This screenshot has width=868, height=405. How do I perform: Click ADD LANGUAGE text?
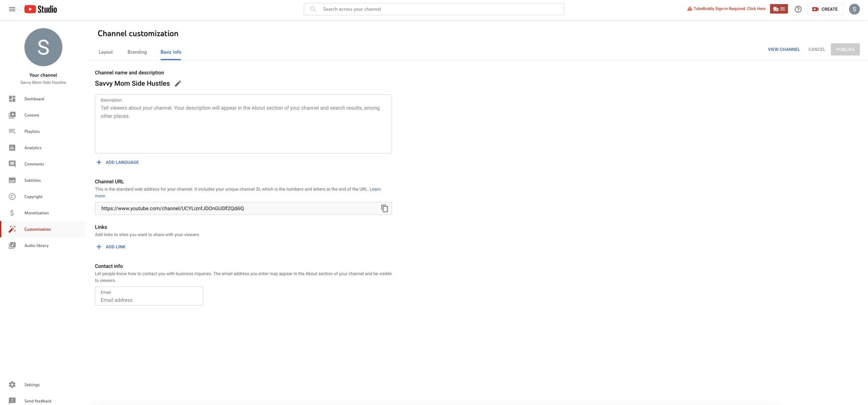point(122,162)
